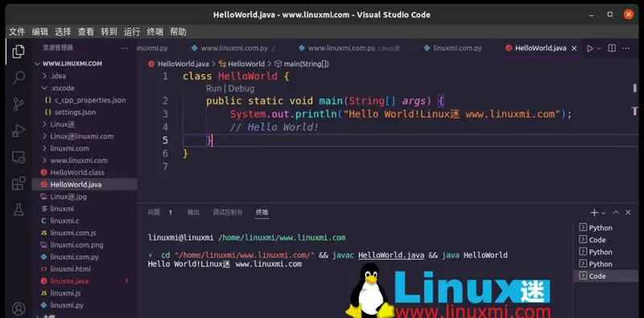This screenshot has width=644, height=318.
Task: Open the 运行 menu
Action: point(132,31)
